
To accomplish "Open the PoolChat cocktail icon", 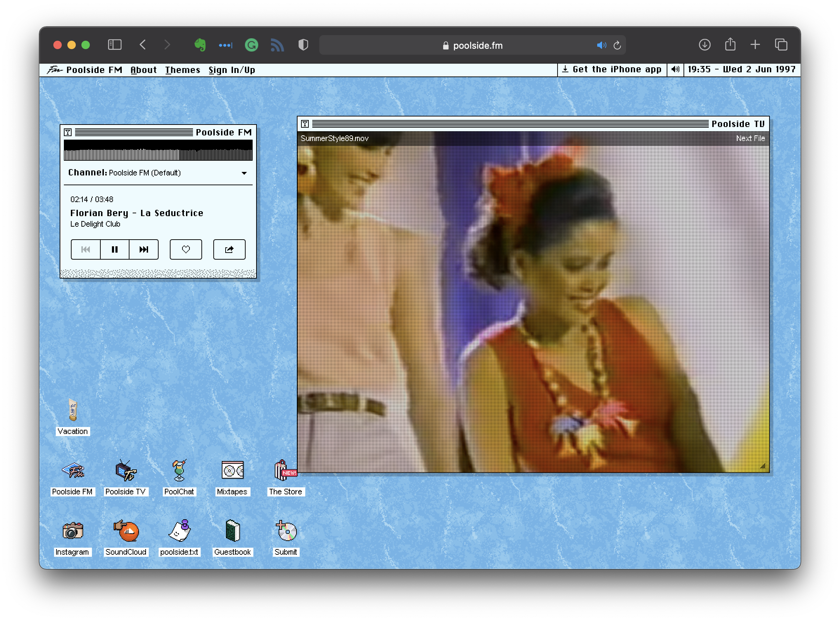I will [179, 470].
